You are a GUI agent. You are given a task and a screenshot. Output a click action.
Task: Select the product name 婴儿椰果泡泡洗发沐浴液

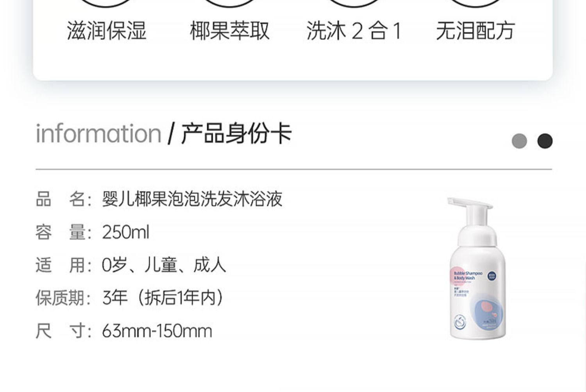click(192, 199)
